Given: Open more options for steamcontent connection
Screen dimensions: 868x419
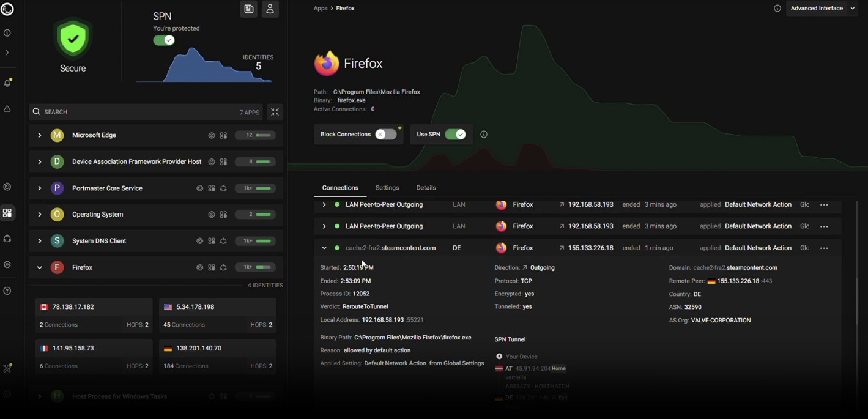Looking at the screenshot, I should 824,248.
